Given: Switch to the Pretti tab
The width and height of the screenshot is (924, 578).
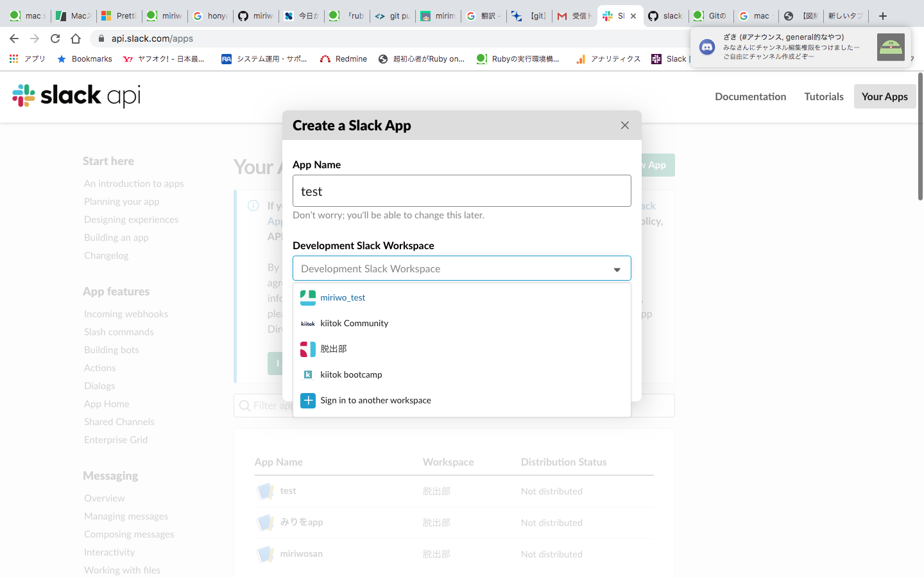Looking at the screenshot, I should pos(119,16).
